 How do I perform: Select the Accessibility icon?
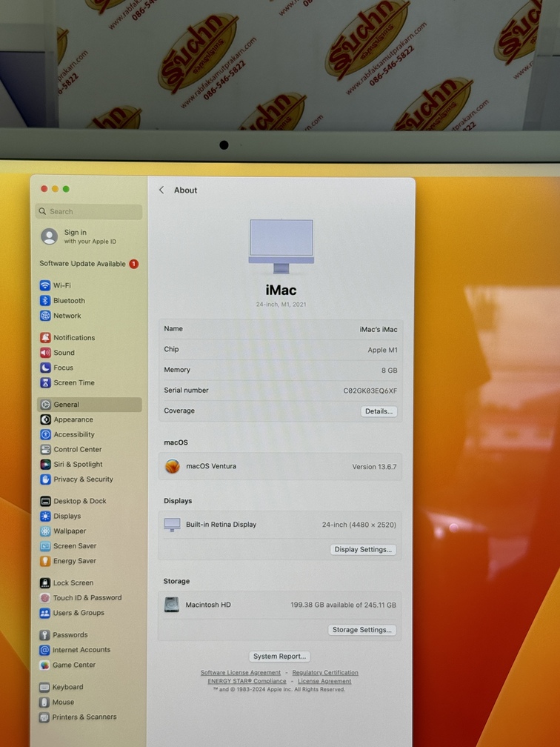pos(45,434)
